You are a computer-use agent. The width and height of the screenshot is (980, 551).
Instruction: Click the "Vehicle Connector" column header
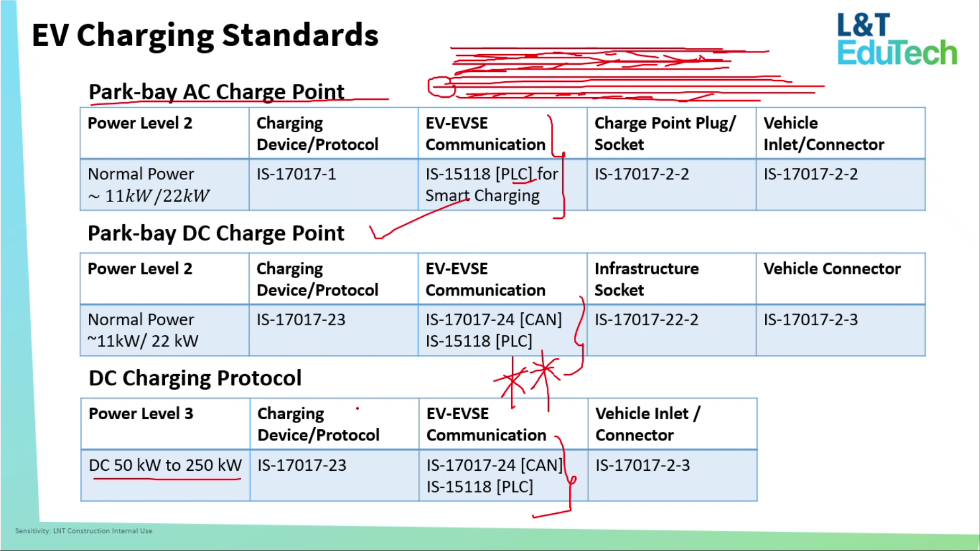[x=832, y=269]
